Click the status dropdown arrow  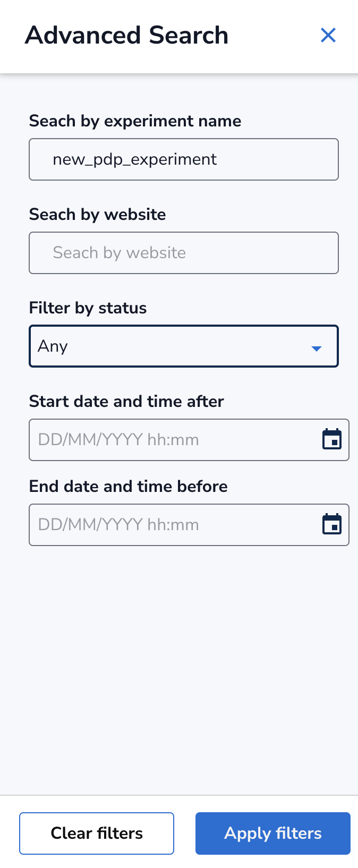(317, 348)
